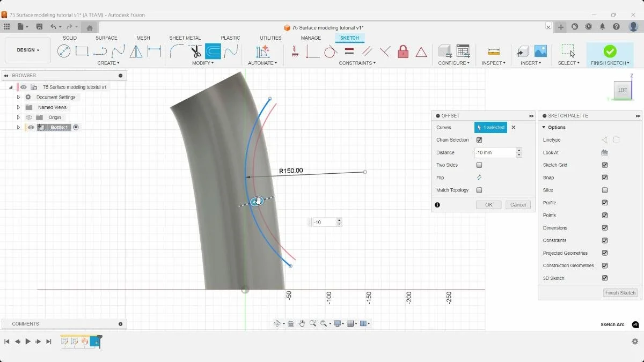The width and height of the screenshot is (644, 362).
Task: Apply the Horizontal/Vertical constraint
Action: tap(295, 51)
